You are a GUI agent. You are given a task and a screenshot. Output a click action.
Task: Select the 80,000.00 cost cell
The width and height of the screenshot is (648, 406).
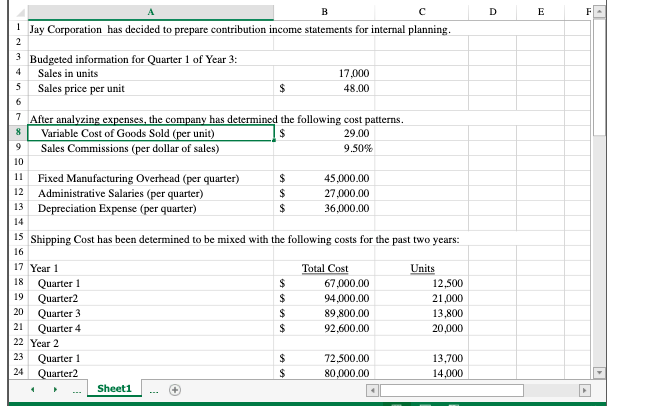[x=324, y=373]
